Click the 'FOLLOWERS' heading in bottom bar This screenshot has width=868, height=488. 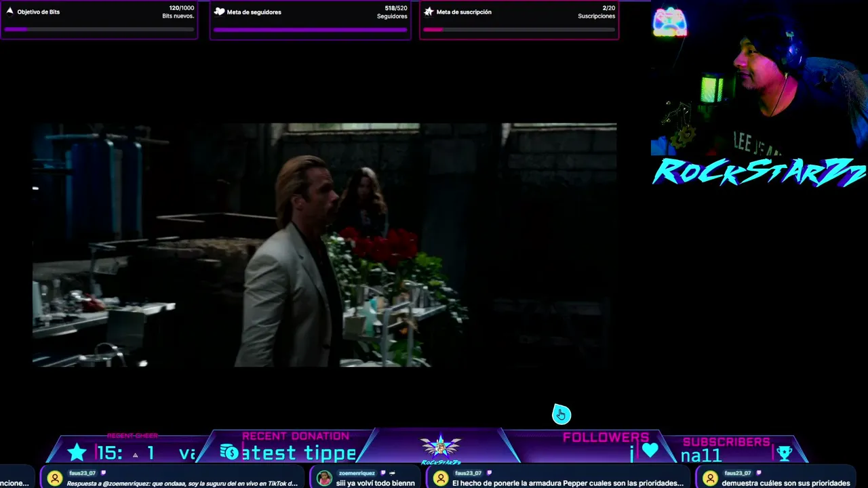pos(606,438)
